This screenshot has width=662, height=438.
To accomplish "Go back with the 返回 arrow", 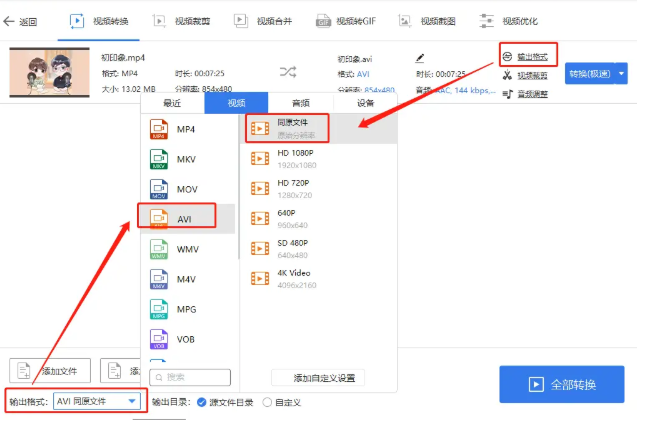I will [x=20, y=21].
